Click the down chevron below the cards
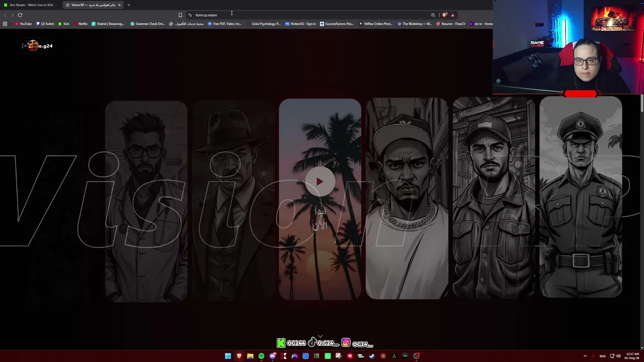 click(x=320, y=336)
